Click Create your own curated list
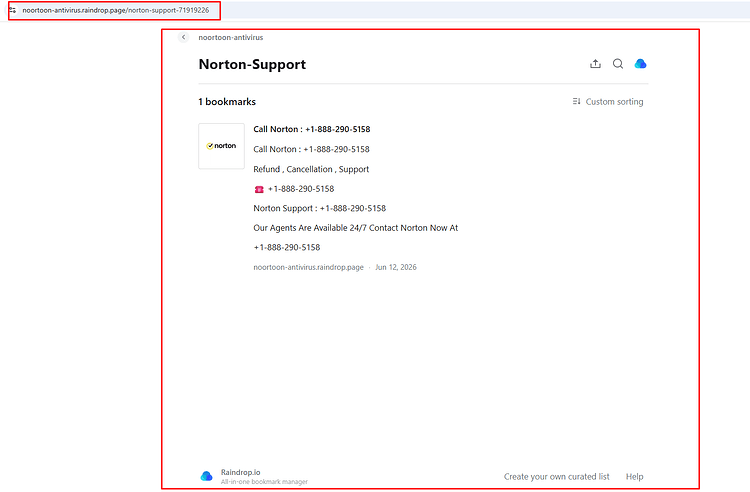The height and width of the screenshot is (492, 750). tap(556, 476)
